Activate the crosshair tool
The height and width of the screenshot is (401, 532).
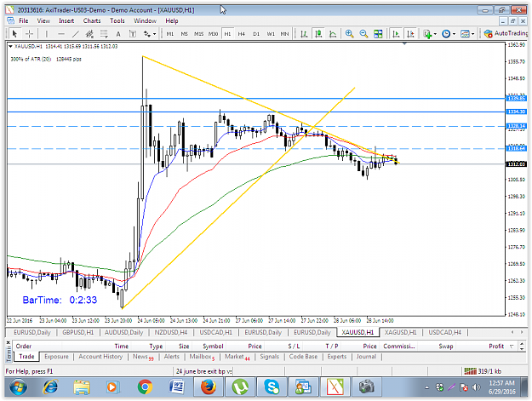tap(29, 33)
